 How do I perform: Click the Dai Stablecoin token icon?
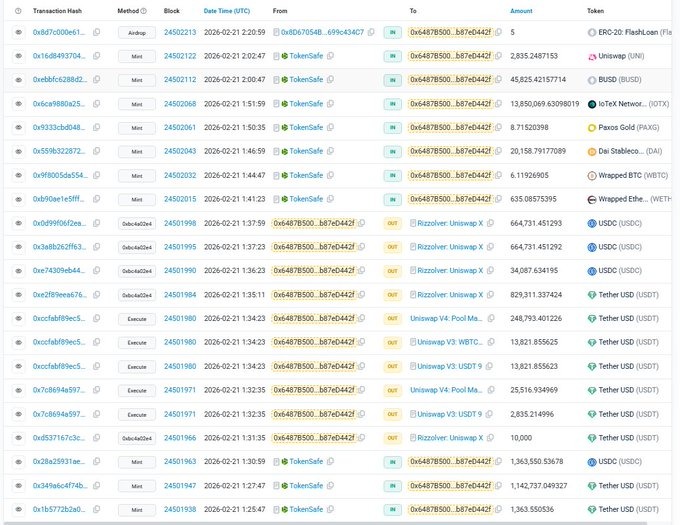click(x=592, y=152)
